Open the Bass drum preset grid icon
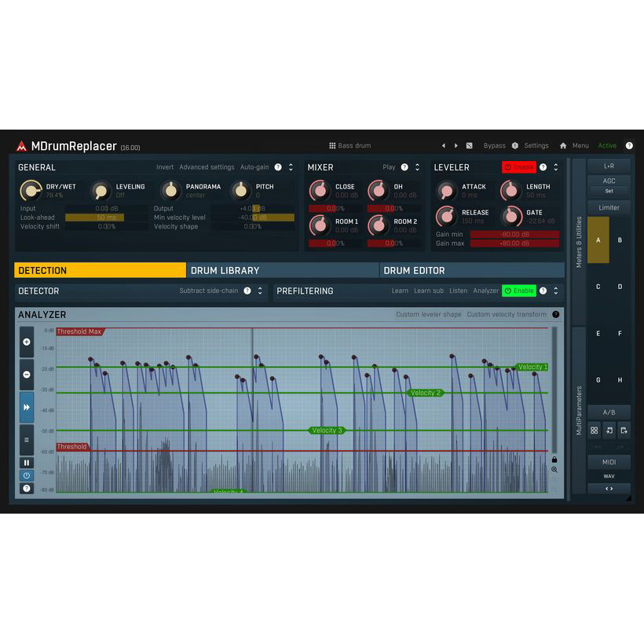Image resolution: width=644 pixels, height=644 pixels. coord(332,145)
